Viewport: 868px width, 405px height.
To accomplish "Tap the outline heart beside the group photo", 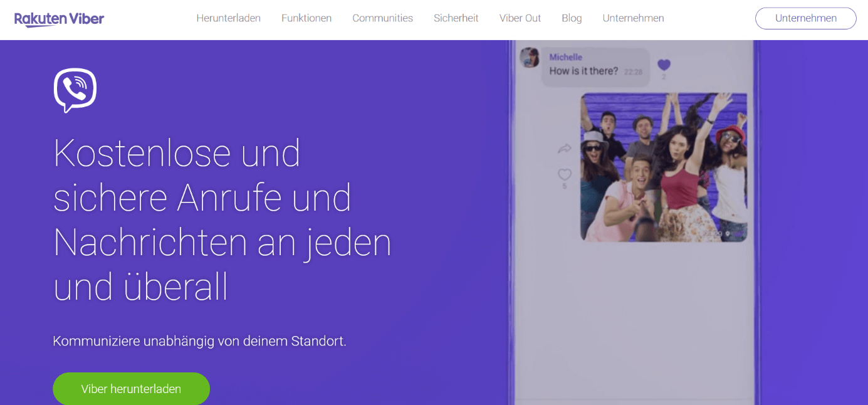I will (565, 175).
